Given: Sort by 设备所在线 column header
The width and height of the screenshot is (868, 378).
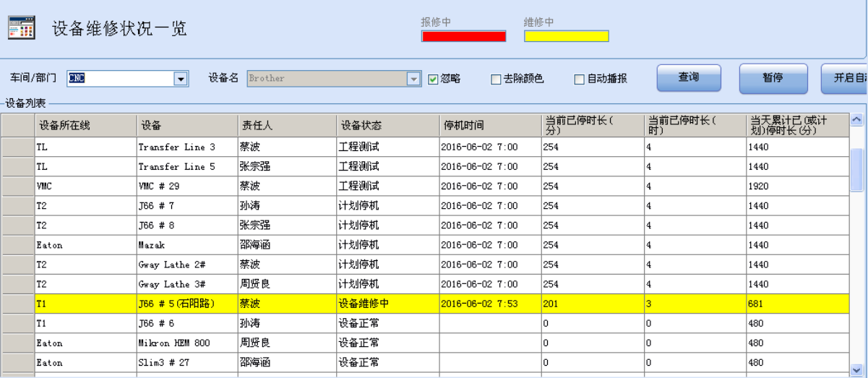Looking at the screenshot, I should (x=85, y=126).
